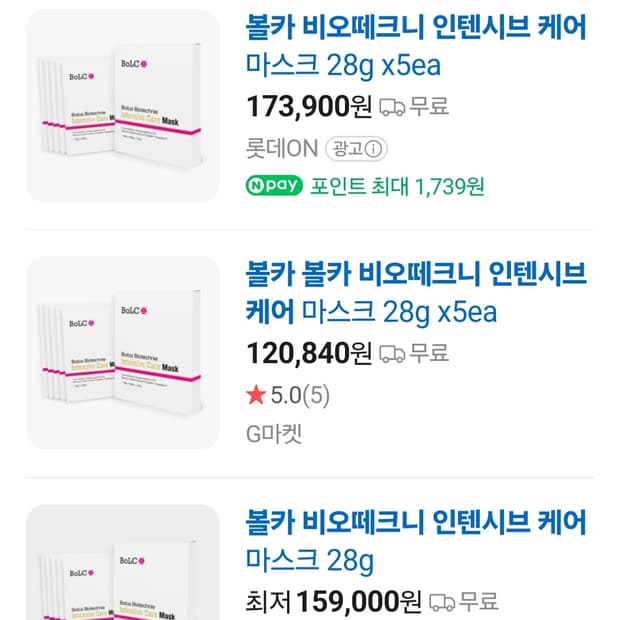Image resolution: width=620 pixels, height=620 pixels.
Task: Click the ad info icon next to 광고
Action: [x=375, y=149]
